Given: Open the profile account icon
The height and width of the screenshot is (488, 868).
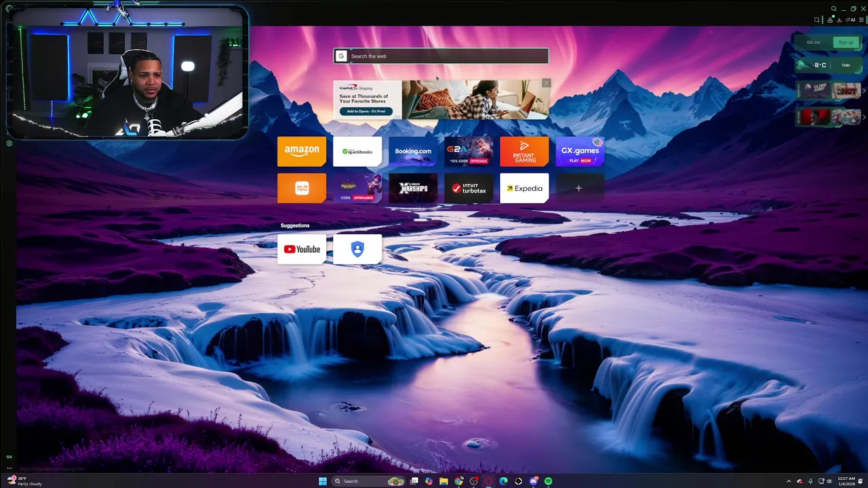Looking at the screenshot, I should click(830, 20).
